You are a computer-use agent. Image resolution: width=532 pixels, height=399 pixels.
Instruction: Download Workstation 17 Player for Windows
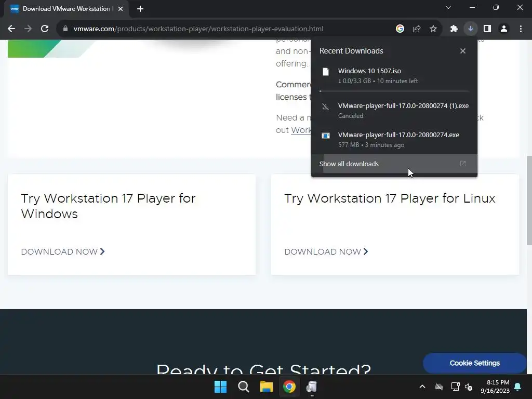[x=63, y=252]
